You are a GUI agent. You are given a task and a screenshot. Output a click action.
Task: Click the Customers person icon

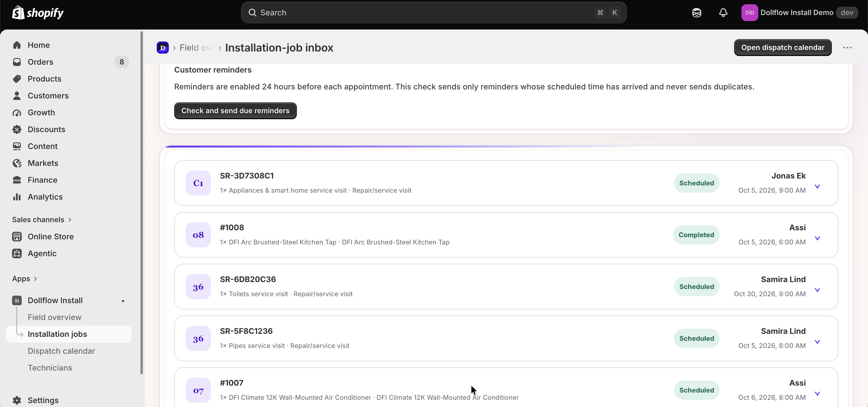point(17,96)
